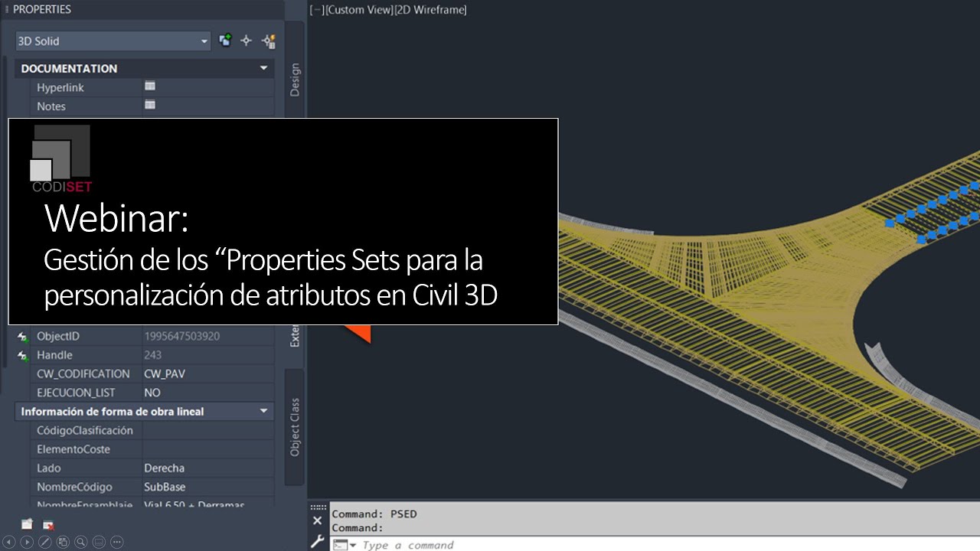
Task: Click the Remove Property Sets icon
Action: coord(48,524)
